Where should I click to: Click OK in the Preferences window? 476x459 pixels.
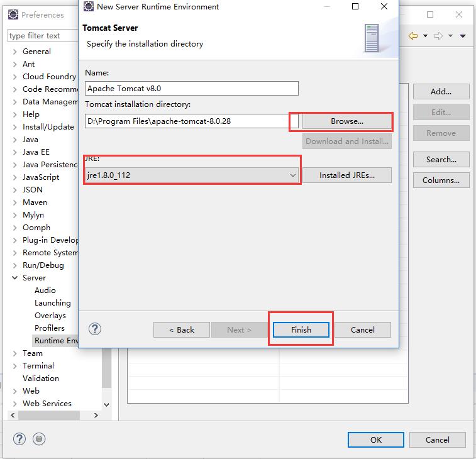[x=376, y=440]
